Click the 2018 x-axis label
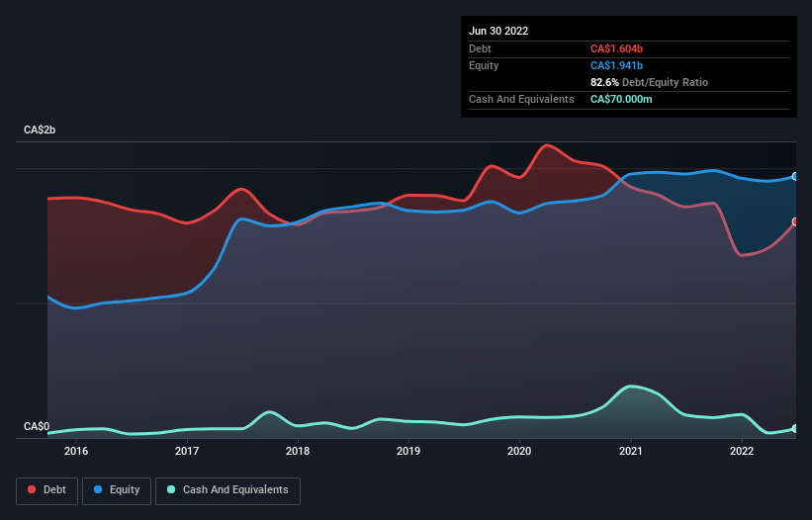Screen dimensions: 812x520 (298, 451)
